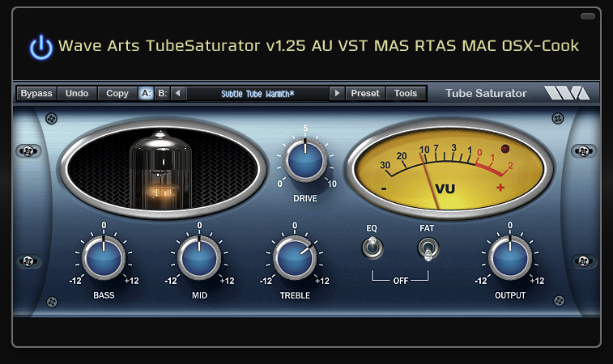This screenshot has height=364, width=613.
Task: Click the OUTPUT knob
Action: [510, 258]
